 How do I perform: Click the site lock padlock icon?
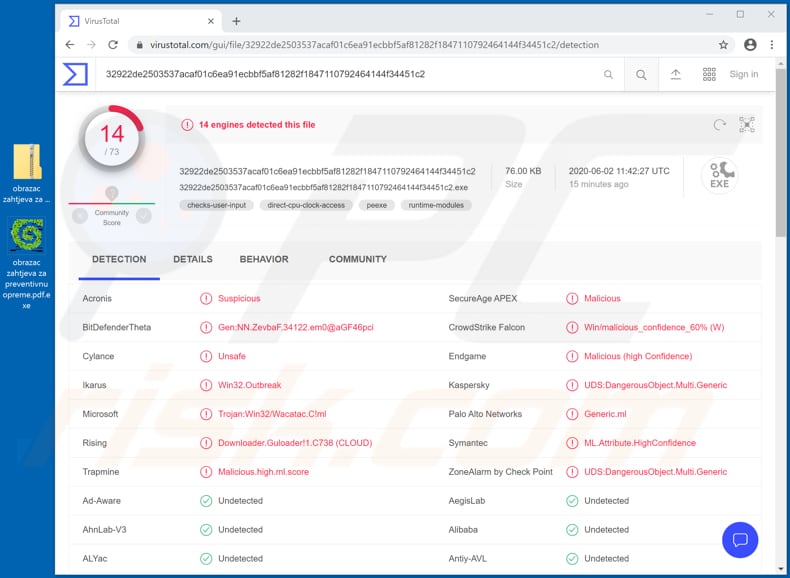(x=140, y=45)
